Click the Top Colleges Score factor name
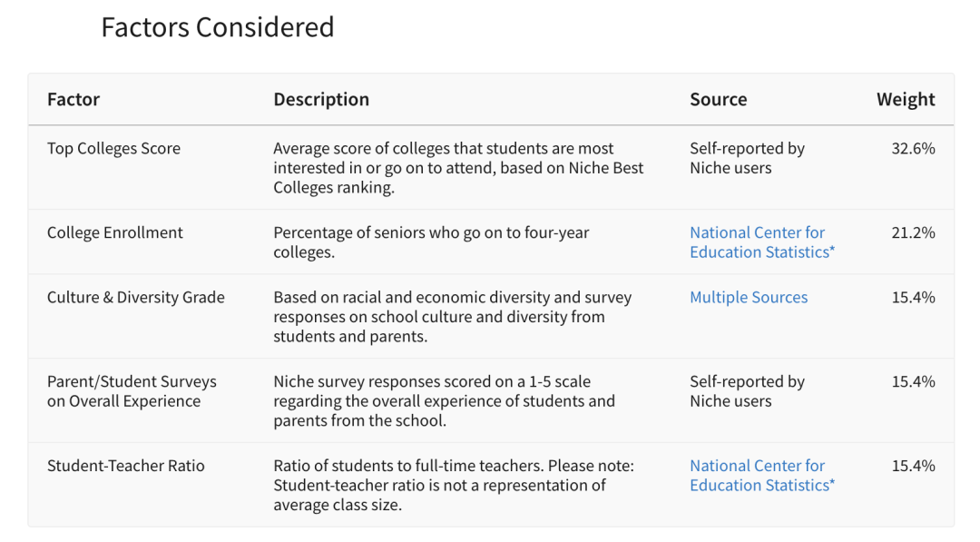 [x=113, y=149]
